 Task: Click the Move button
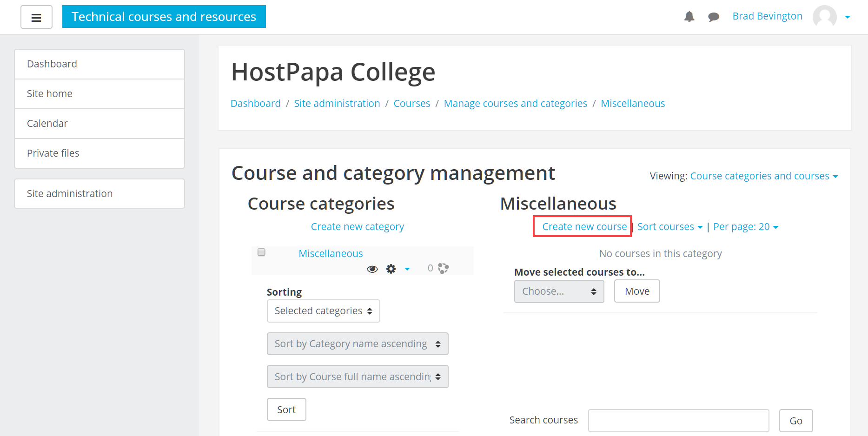637,291
